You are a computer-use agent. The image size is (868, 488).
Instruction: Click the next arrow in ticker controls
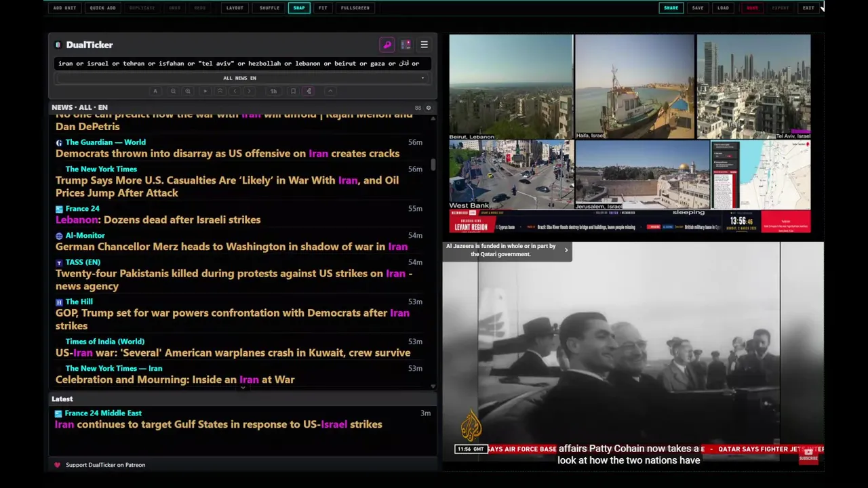pos(250,91)
